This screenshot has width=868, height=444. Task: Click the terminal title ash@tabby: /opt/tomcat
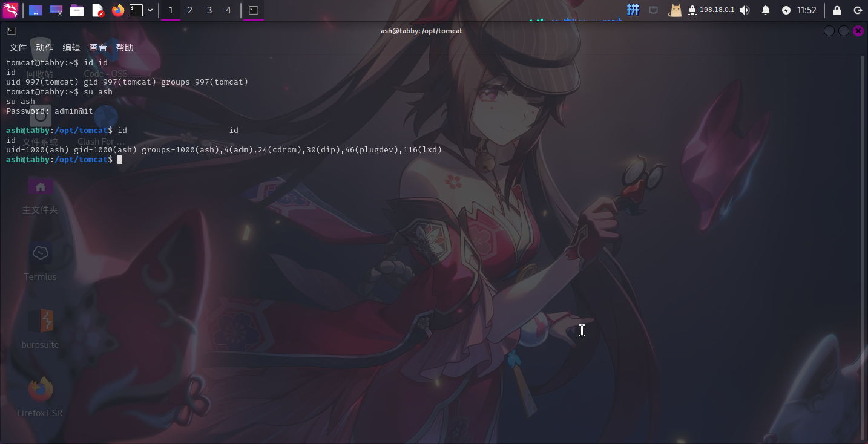[x=421, y=31]
